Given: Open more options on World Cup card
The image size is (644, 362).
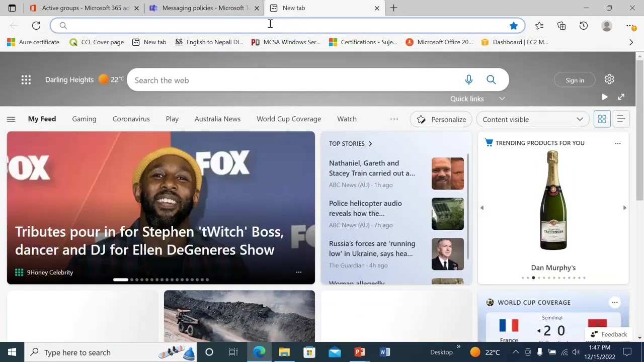Looking at the screenshot, I should (x=614, y=303).
